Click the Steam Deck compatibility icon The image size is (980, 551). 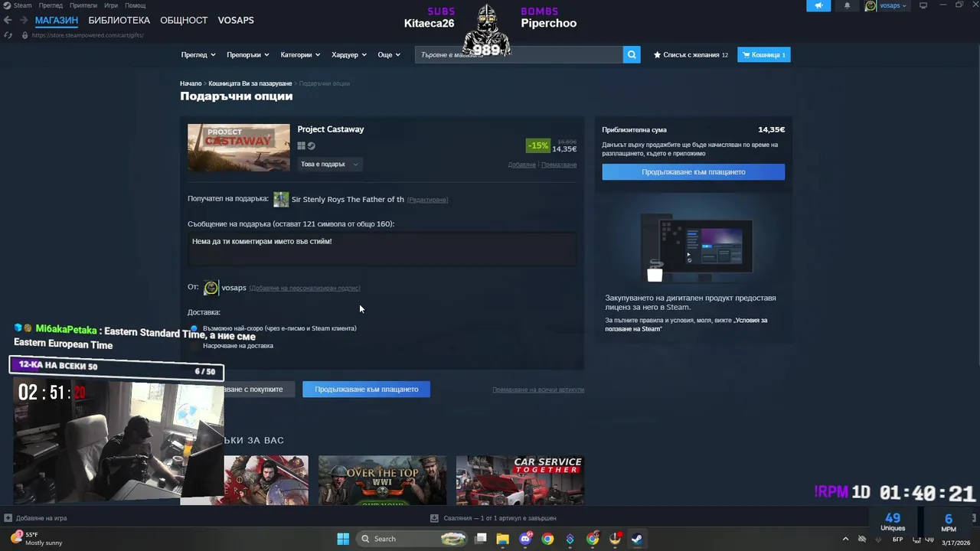click(312, 146)
